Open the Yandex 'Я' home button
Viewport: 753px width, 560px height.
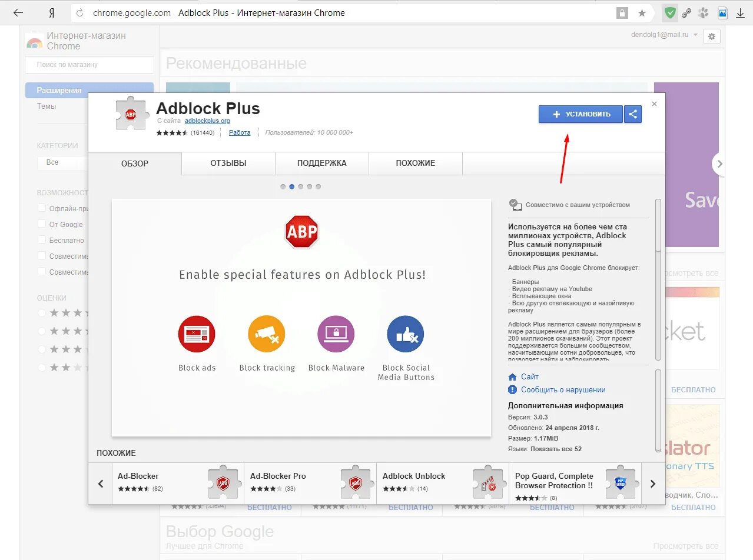(51, 12)
